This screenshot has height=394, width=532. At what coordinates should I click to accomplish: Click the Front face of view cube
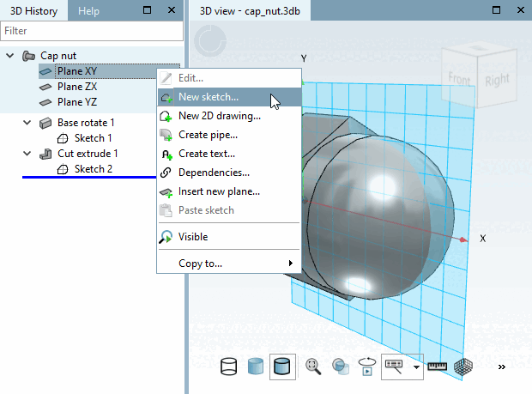coord(459,80)
